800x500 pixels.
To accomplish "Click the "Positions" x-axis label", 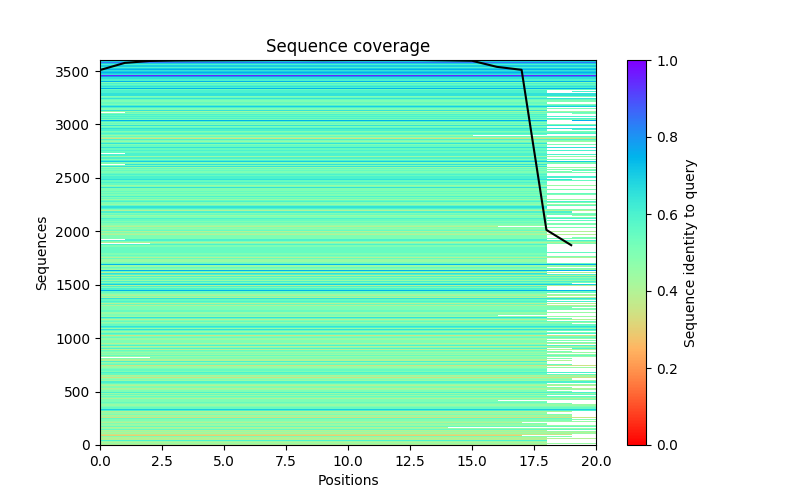I will pyautogui.click(x=347, y=481).
